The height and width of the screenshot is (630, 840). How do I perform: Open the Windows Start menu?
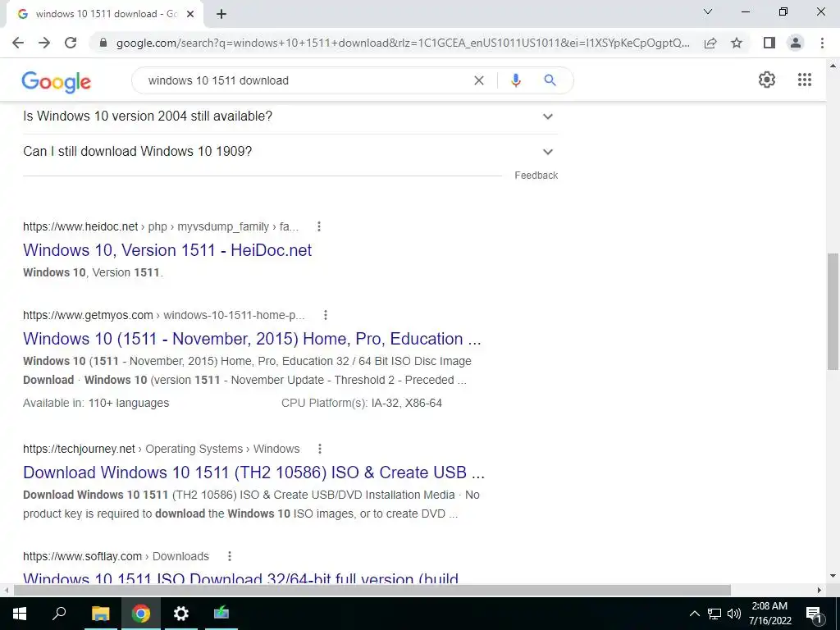(20, 614)
